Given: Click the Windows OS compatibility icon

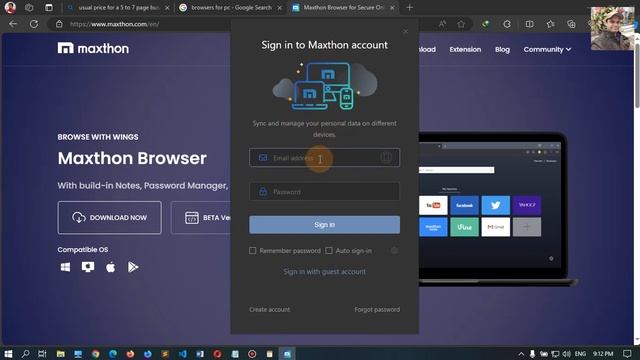Looking at the screenshot, I should (65, 267).
